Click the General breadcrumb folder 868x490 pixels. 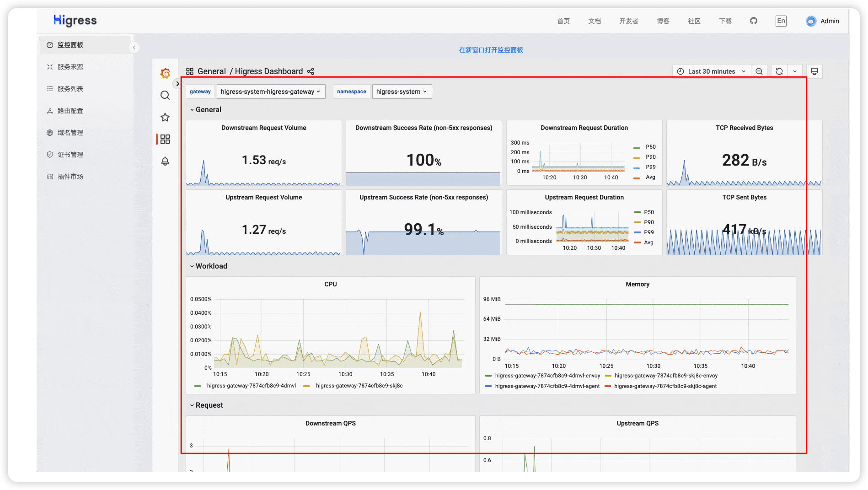pyautogui.click(x=212, y=71)
